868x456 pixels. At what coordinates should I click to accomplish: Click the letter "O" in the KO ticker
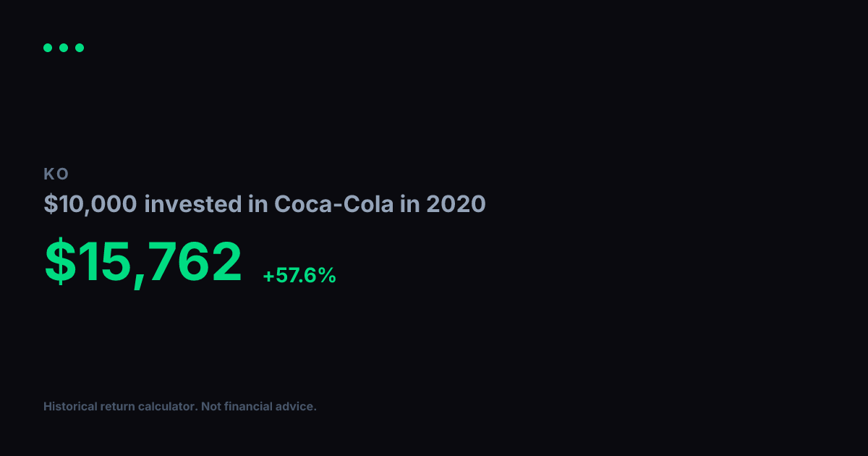pyautogui.click(x=62, y=174)
